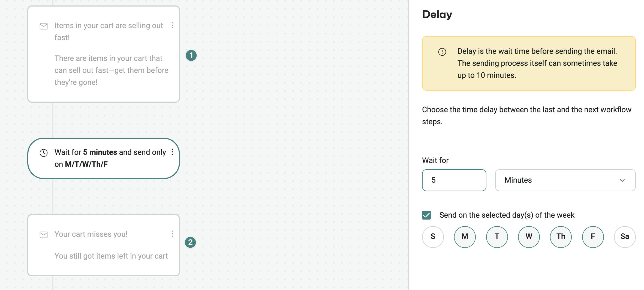Select the 'Wait for 5 minutes' workflow step
The height and width of the screenshot is (290, 644).
104,158
